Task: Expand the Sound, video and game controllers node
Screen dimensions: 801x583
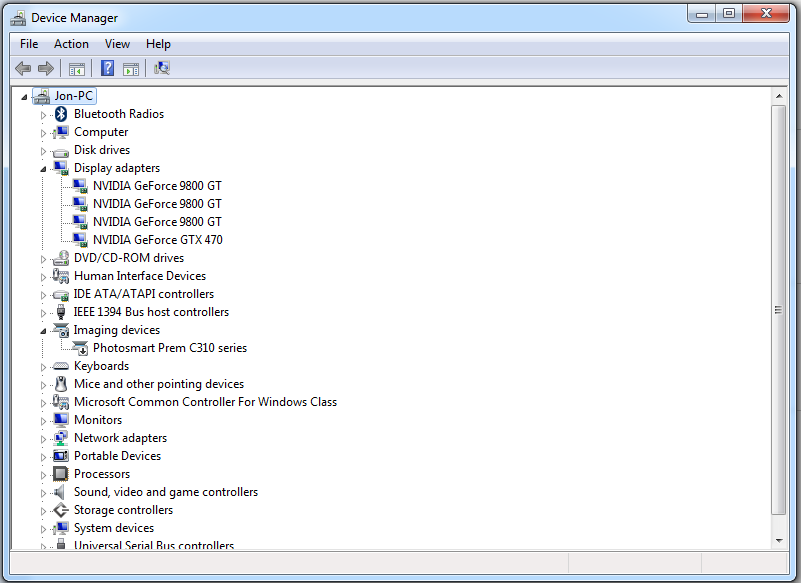Action: (x=43, y=493)
